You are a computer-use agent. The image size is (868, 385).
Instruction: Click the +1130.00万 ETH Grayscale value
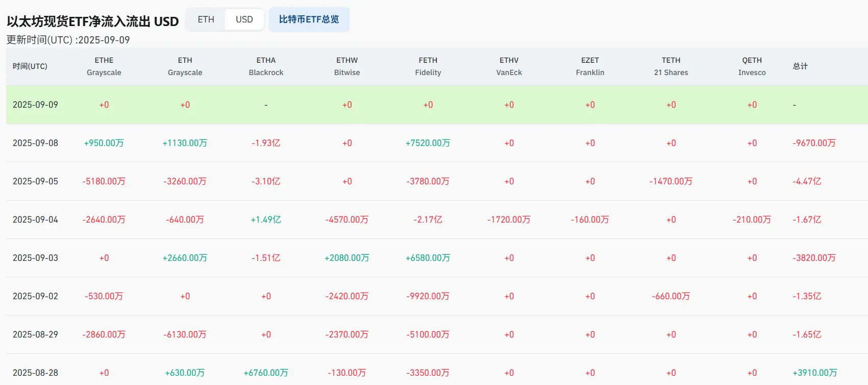coord(185,143)
